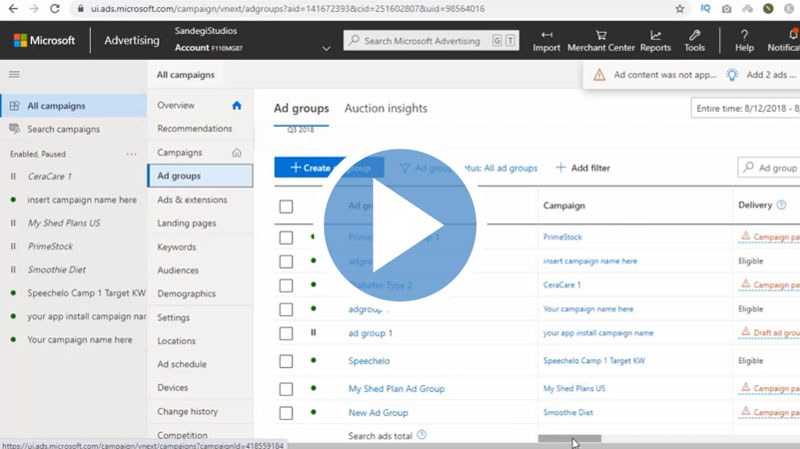This screenshot has height=449, width=800.
Task: Open the New Ad Group link
Action: 378,412
